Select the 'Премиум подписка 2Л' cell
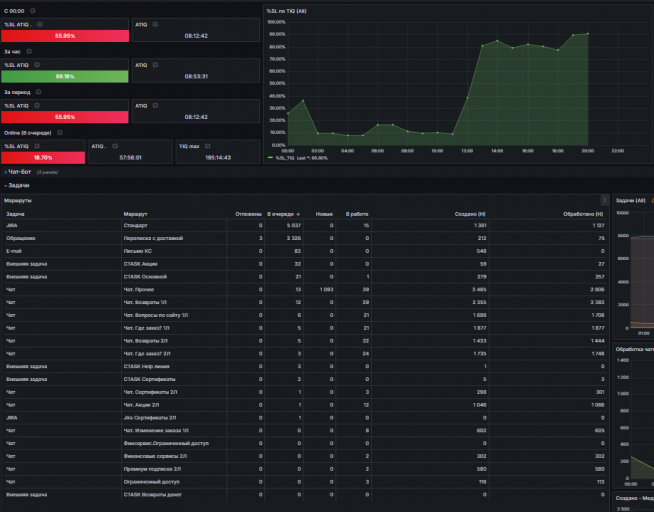The image size is (654, 512). pyautogui.click(x=174, y=469)
